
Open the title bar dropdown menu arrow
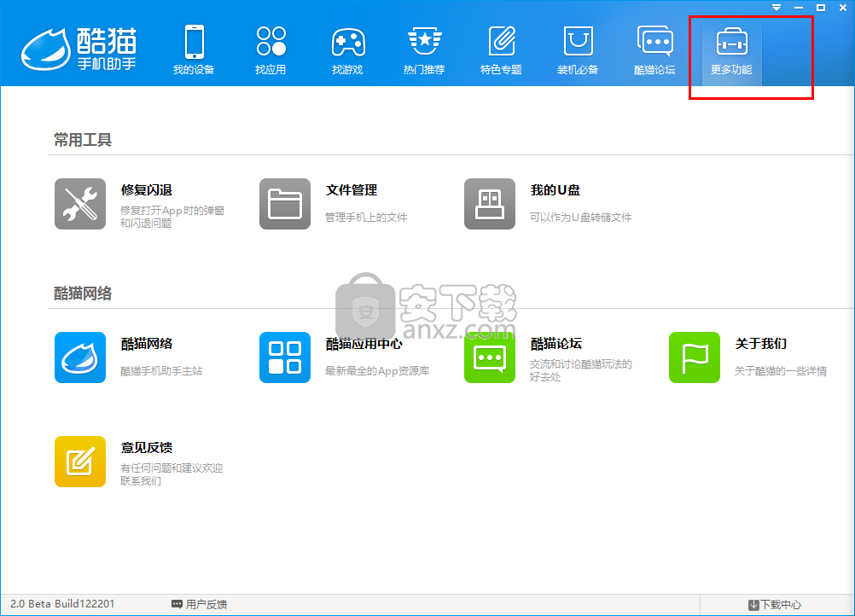point(776,8)
